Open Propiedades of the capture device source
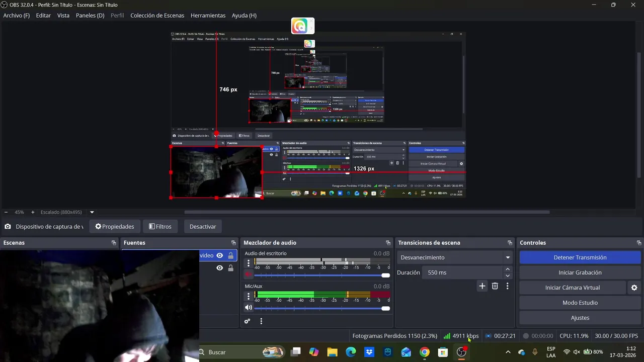Image resolution: width=644 pixels, height=362 pixels. click(115, 227)
